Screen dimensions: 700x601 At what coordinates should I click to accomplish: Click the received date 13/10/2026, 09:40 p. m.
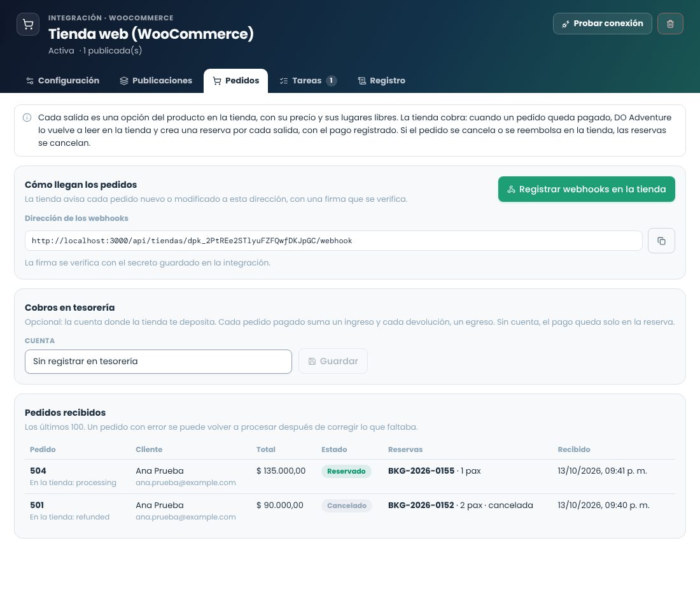(x=603, y=505)
